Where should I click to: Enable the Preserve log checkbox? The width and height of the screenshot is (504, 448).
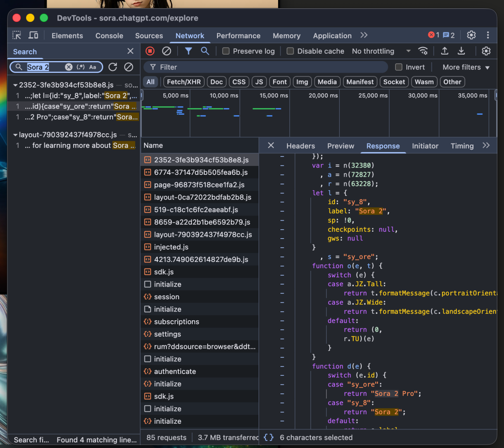click(x=226, y=51)
